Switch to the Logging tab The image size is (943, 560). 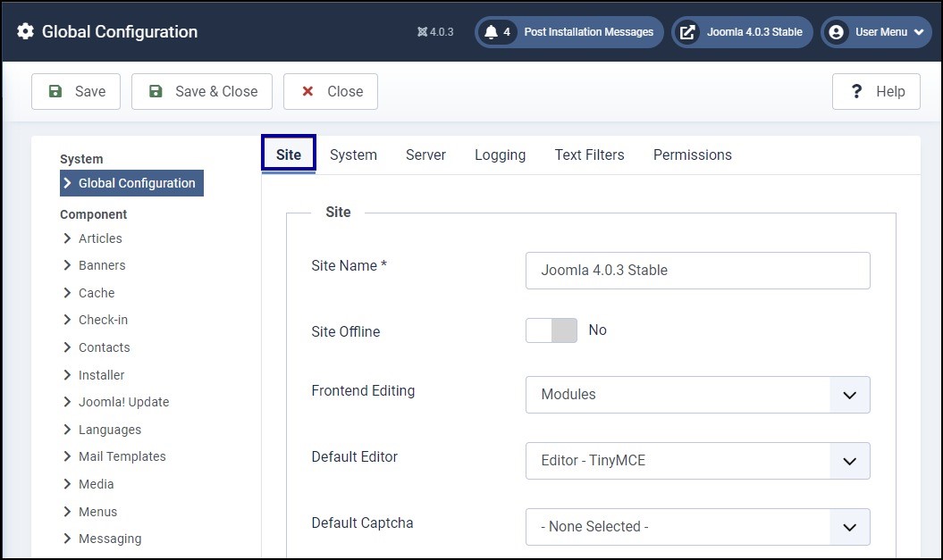(501, 155)
